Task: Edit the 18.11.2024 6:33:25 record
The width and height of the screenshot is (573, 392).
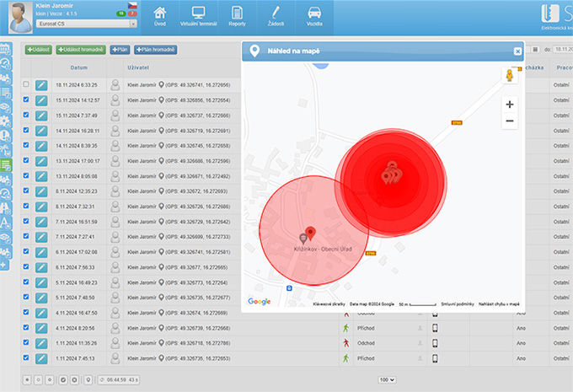Action: point(41,85)
